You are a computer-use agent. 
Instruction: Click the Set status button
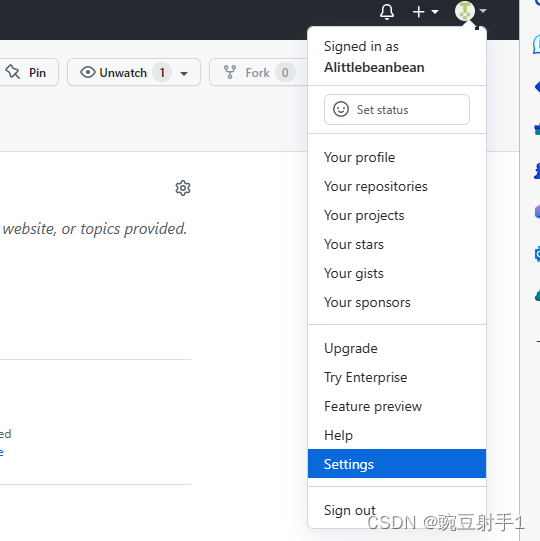pos(396,110)
